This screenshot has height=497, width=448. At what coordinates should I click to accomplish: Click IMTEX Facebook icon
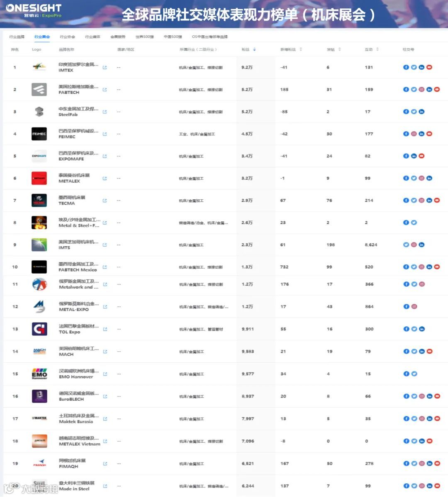tap(406, 67)
